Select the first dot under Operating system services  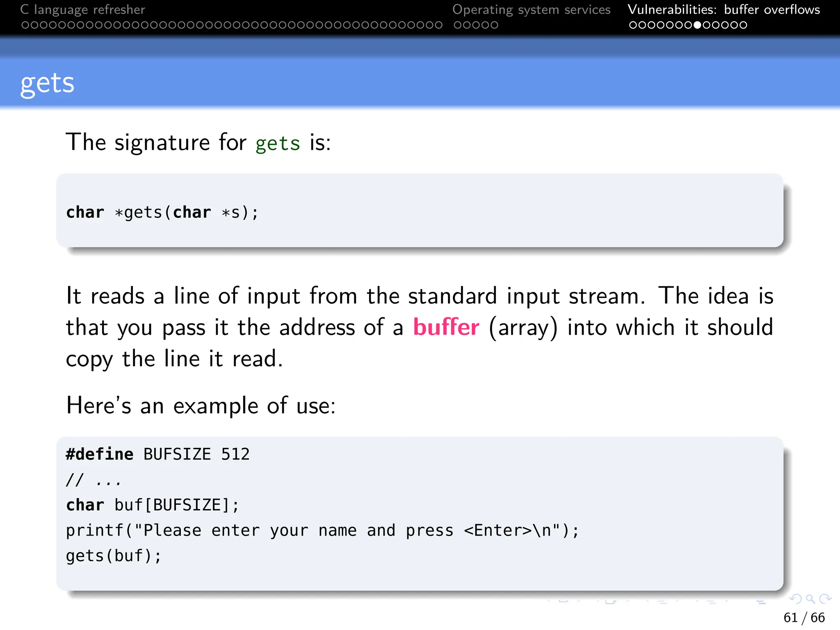point(458,25)
